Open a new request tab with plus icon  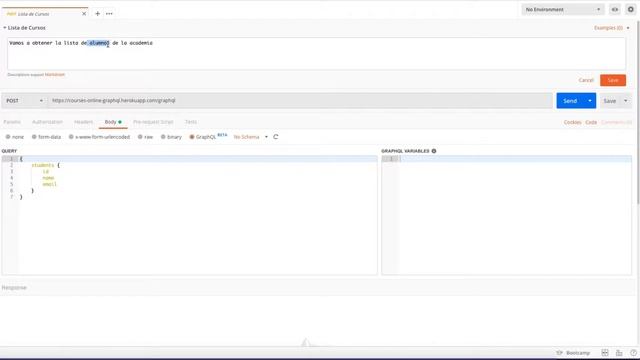pos(97,13)
